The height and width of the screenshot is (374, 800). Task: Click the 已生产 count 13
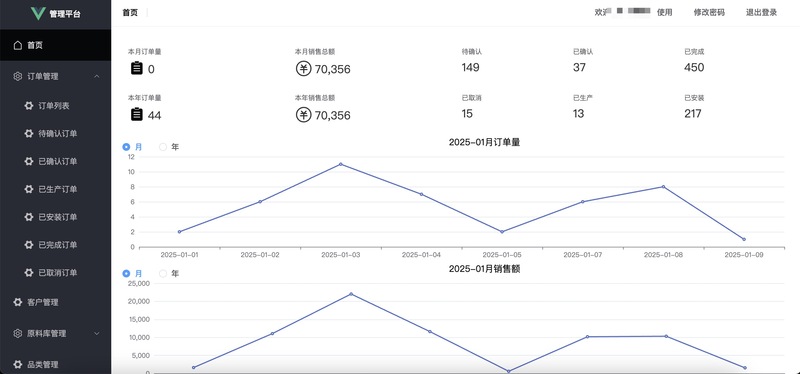point(579,113)
